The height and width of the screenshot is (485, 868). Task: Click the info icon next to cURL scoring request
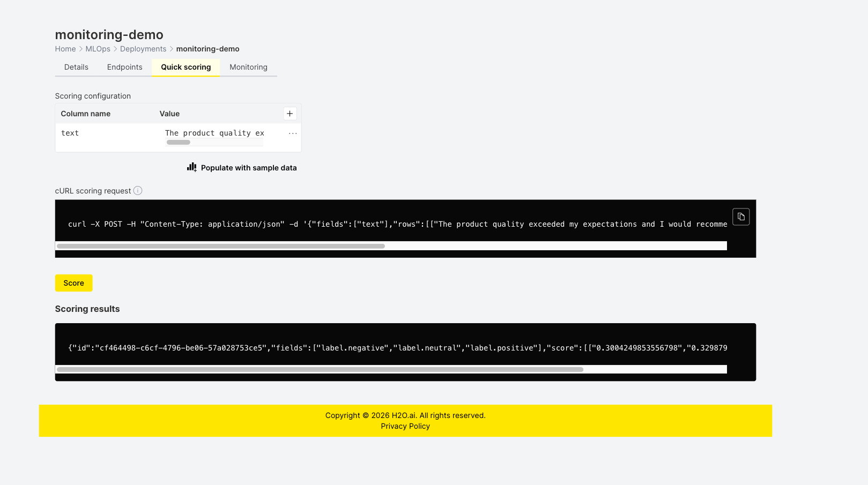[138, 190]
